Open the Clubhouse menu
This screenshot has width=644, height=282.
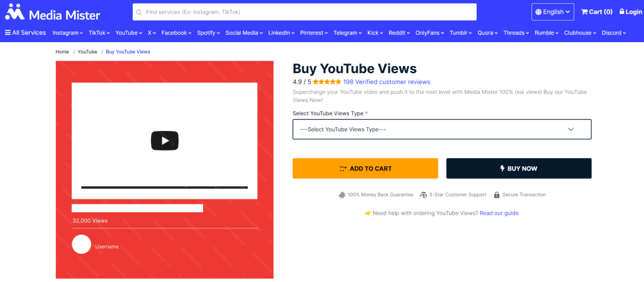click(x=580, y=33)
